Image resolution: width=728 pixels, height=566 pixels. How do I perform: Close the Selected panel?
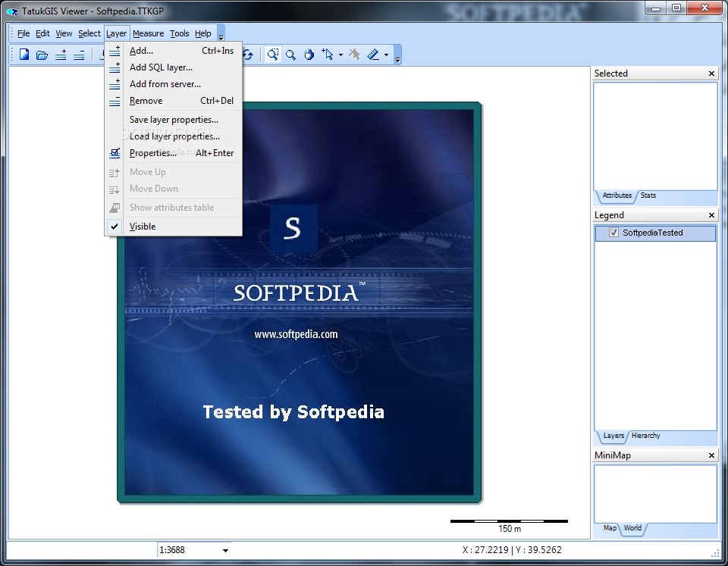pyautogui.click(x=711, y=73)
